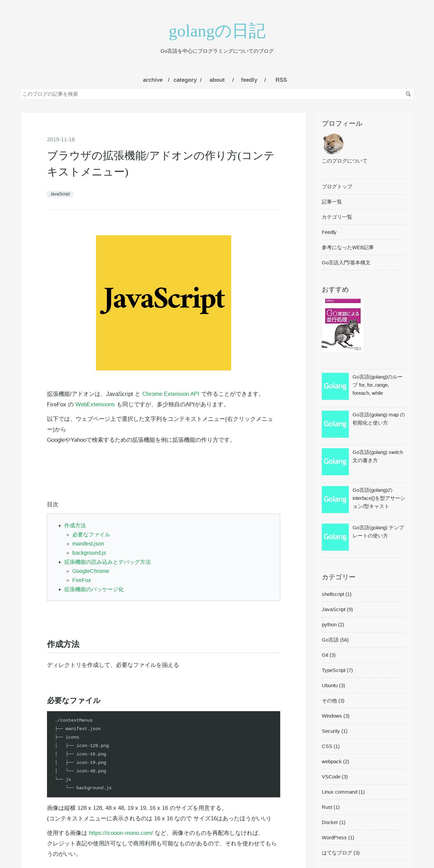The width and height of the screenshot is (434, 868).
Task: Open Go言語(golang) switch文の書き方 link
Action: click(x=378, y=456)
